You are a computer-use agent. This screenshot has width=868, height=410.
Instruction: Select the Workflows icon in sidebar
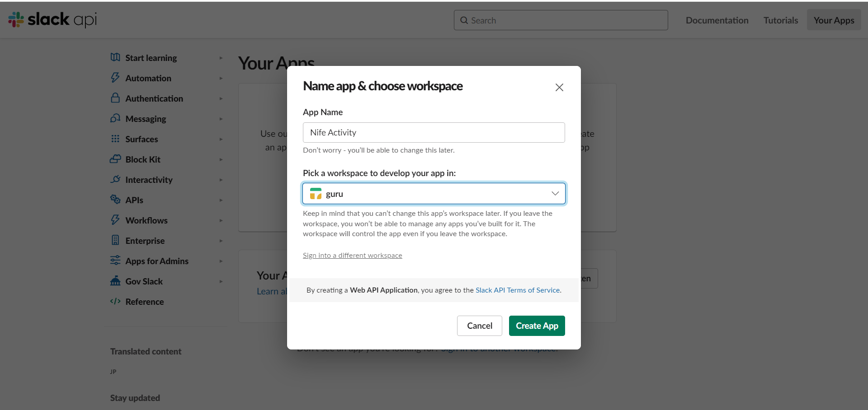pos(115,220)
